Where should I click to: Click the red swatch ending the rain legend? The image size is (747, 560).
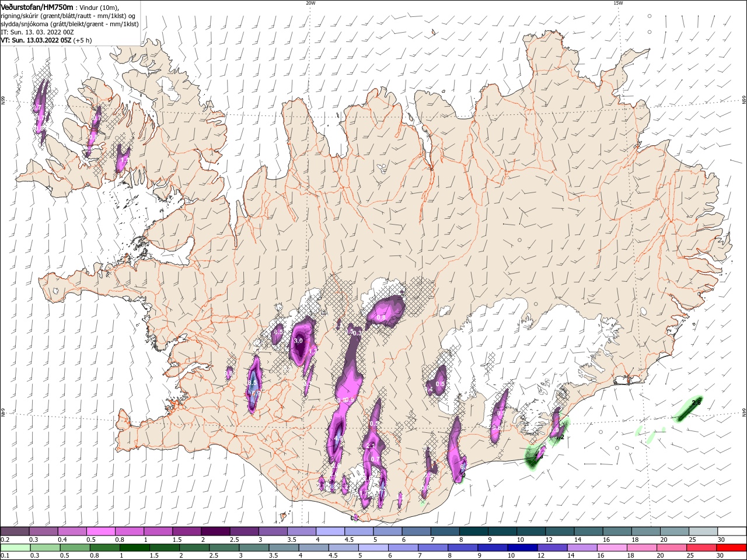pyautogui.click(x=732, y=548)
